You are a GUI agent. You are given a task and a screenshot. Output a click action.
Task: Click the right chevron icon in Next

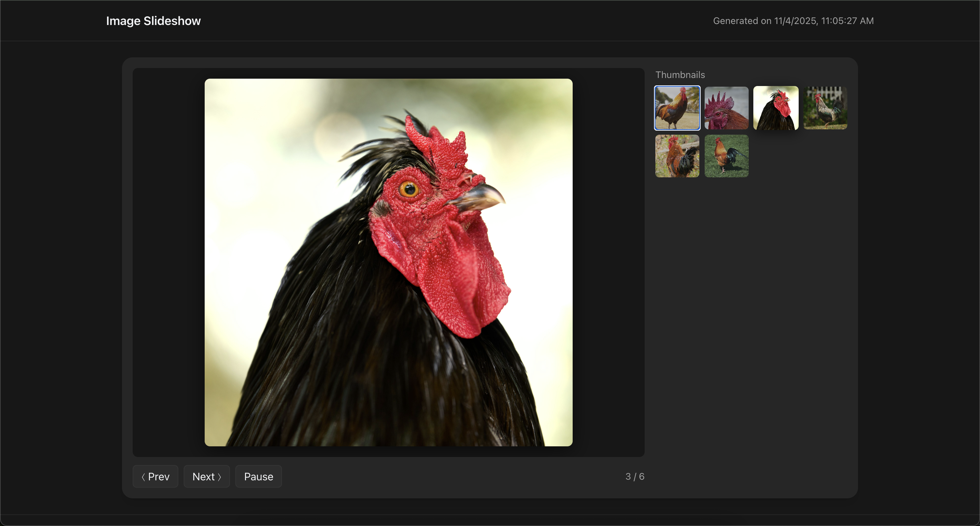point(220,477)
